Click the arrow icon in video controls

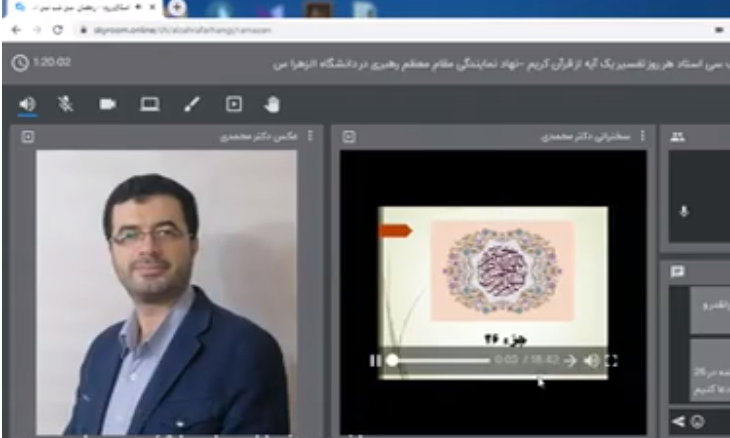pos(570,361)
